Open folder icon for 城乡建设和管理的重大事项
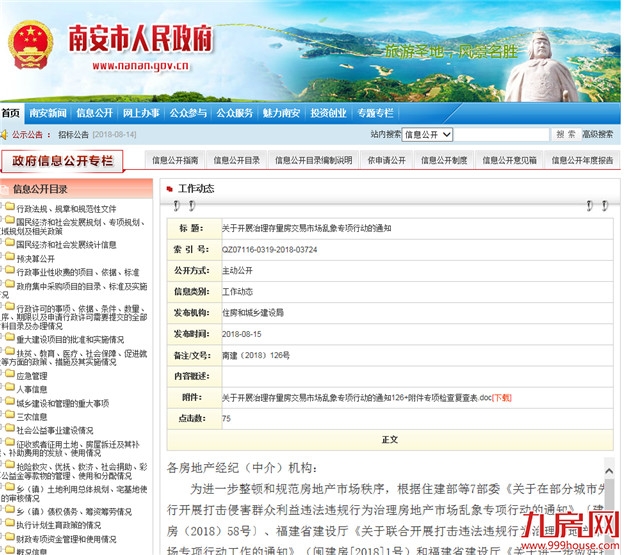625x555 pixels. point(10,401)
